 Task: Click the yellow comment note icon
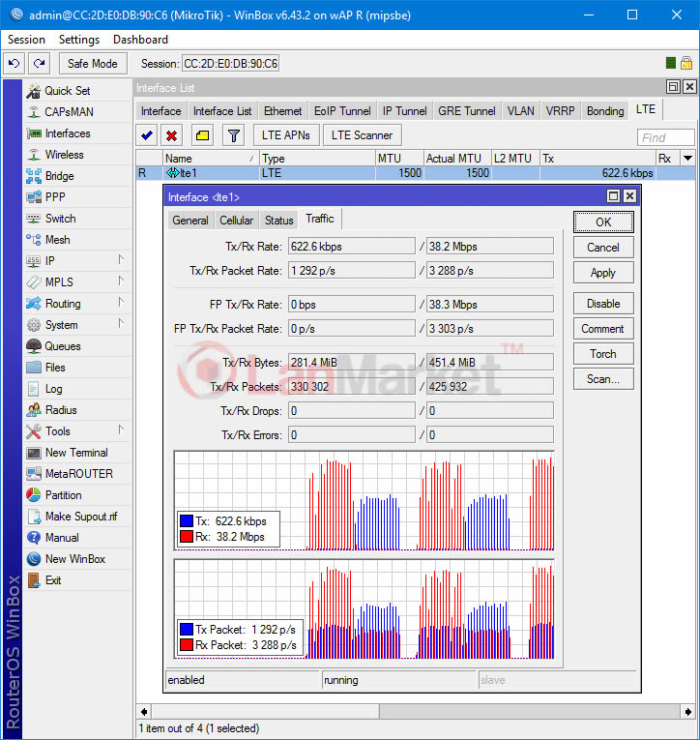tap(201, 135)
